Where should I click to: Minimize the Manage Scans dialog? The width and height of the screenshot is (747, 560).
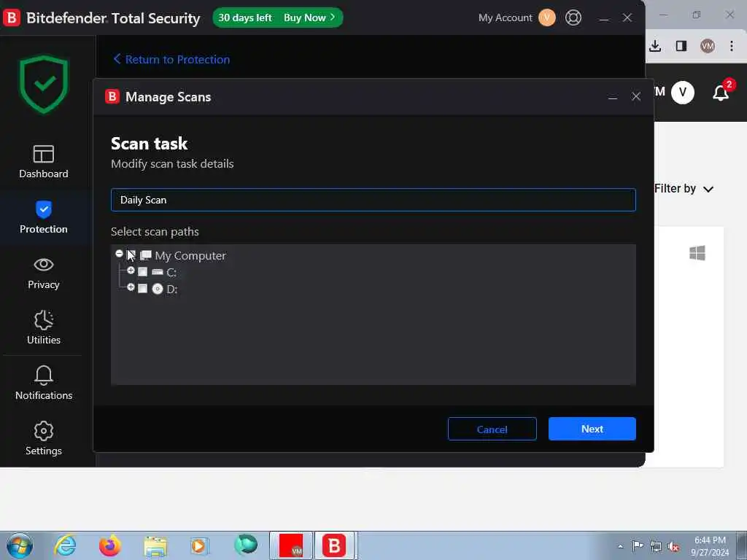613,97
